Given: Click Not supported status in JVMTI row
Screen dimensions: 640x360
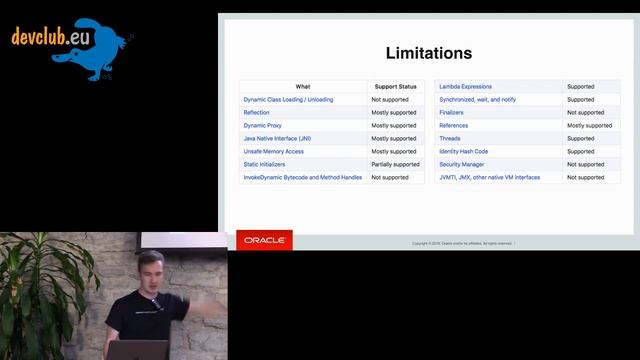Looking at the screenshot, I should (585, 178).
